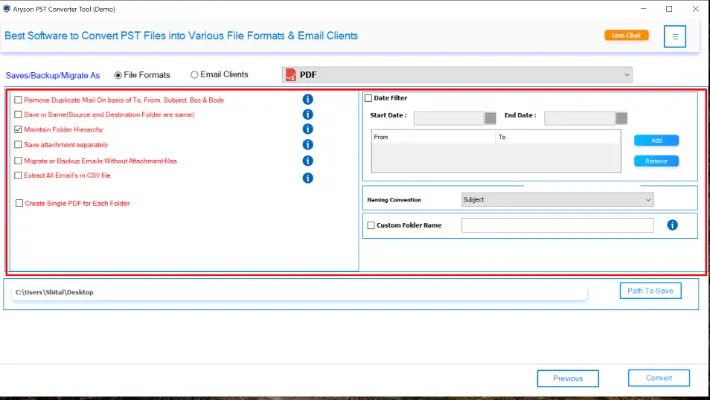710x400 pixels.
Task: Open info for Remove Duplicate Mail option
Action: [307, 99]
